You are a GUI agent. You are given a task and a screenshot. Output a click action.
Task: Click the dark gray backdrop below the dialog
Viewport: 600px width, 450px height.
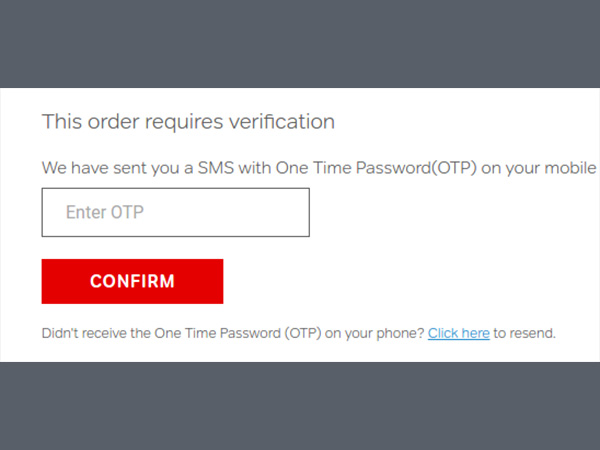click(300, 405)
